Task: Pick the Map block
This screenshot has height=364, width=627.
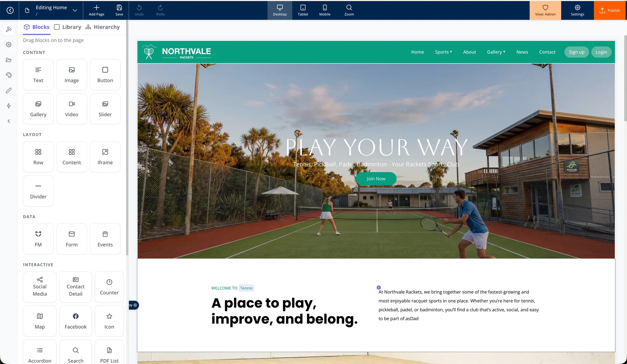Action: [40, 321]
